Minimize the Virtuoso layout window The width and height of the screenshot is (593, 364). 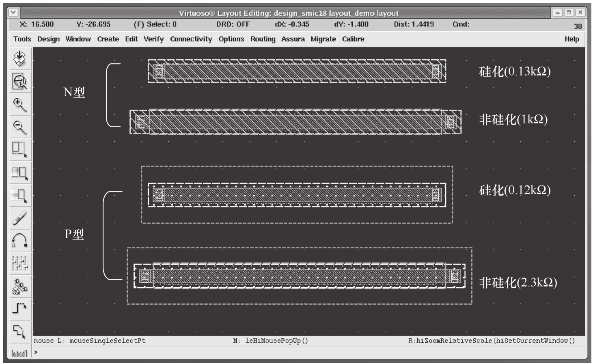pyautogui.click(x=558, y=13)
